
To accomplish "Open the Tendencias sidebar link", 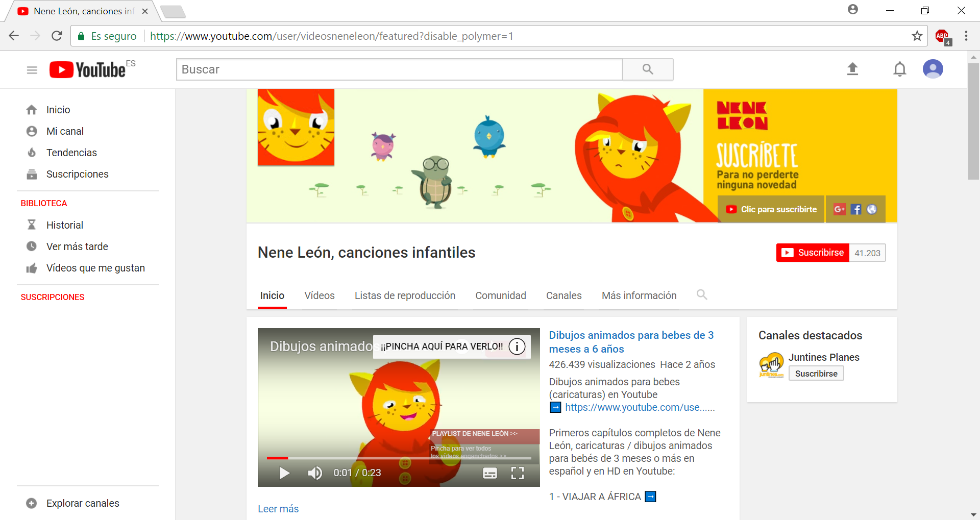I will (x=71, y=153).
